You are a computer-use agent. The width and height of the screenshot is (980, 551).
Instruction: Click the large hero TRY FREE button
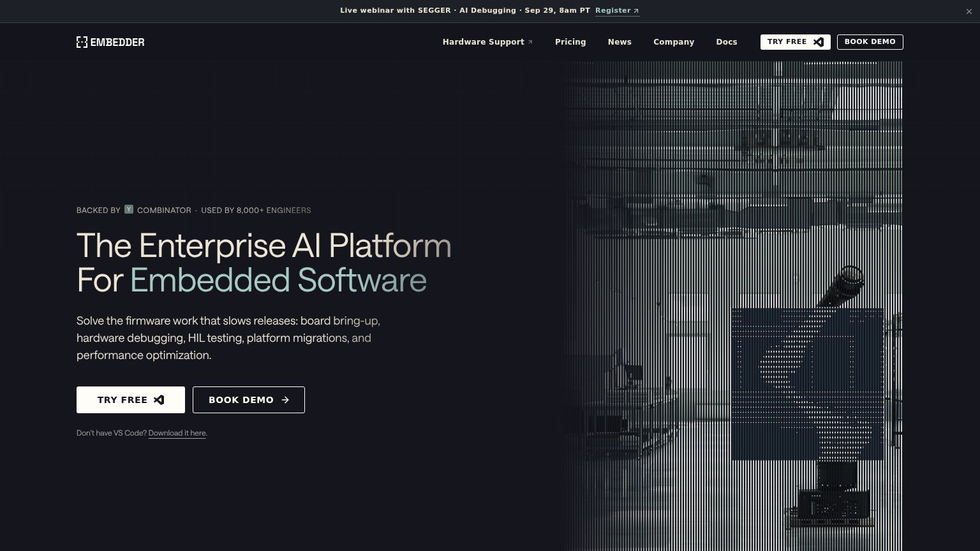[x=131, y=400]
